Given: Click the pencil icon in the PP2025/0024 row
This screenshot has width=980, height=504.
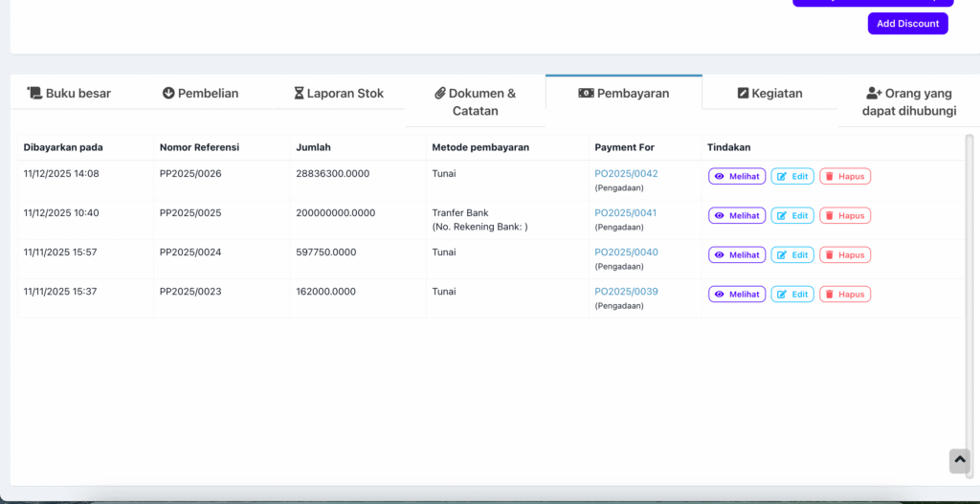Looking at the screenshot, I should coord(782,255).
